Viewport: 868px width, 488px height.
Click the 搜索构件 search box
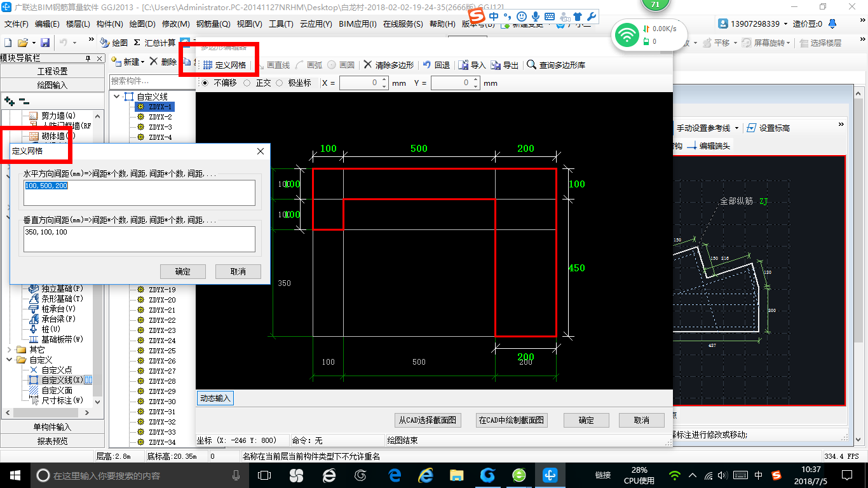(x=152, y=81)
